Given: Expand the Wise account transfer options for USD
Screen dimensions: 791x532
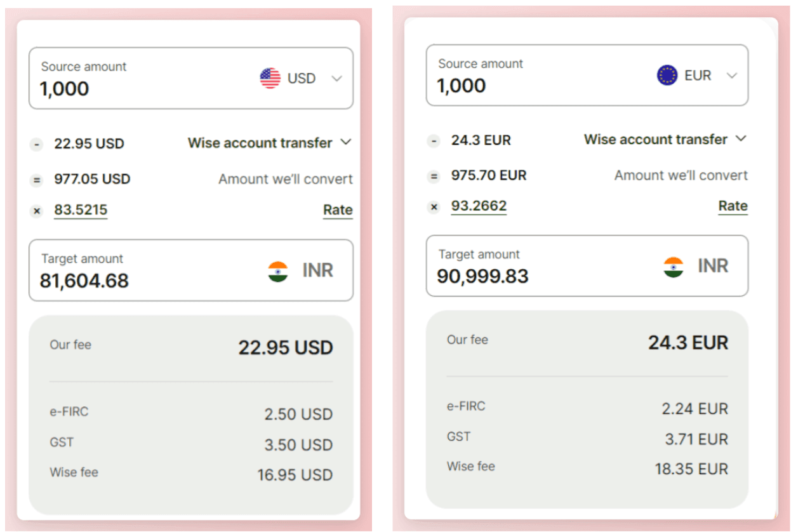Looking at the screenshot, I should [x=346, y=143].
